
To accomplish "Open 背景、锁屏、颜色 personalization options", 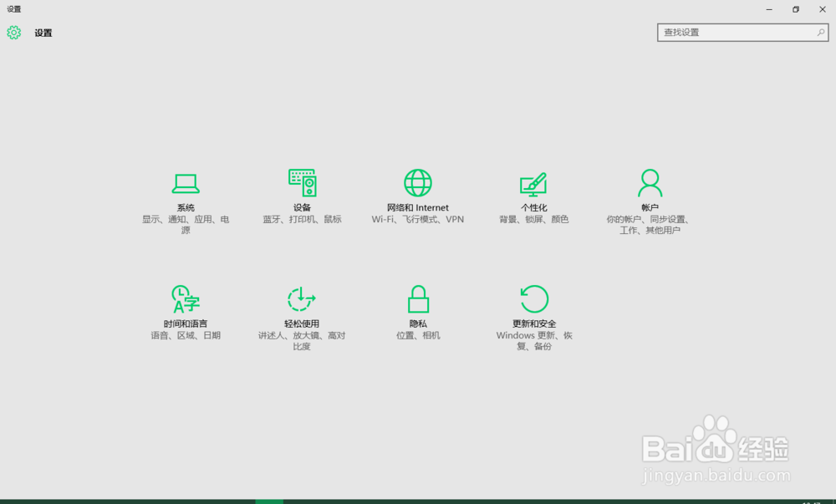I will (534, 219).
